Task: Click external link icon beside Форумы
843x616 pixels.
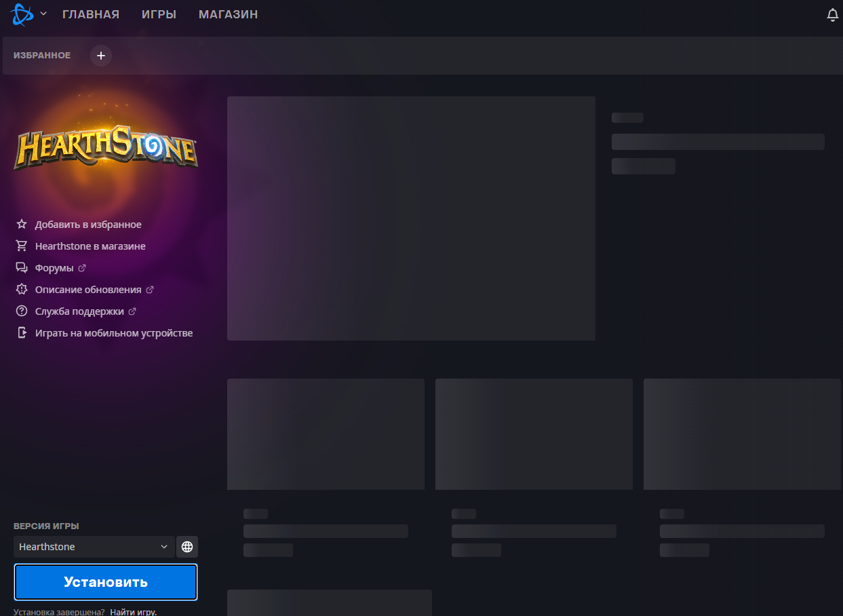Action: click(82, 268)
